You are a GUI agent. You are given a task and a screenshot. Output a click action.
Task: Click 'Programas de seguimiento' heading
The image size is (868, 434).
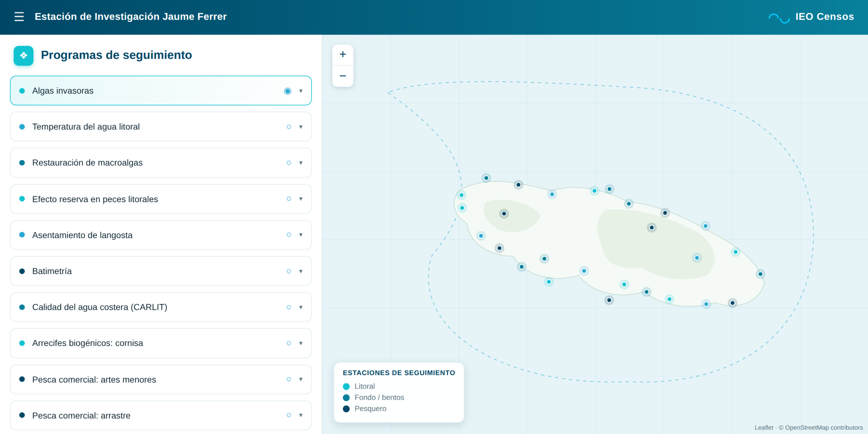[x=116, y=55]
